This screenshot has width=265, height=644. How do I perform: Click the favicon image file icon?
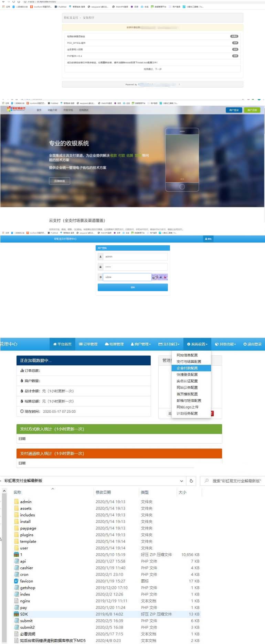[16, 581]
